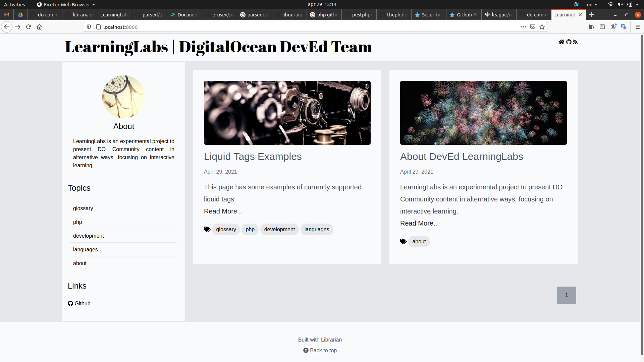
Task: Close the LearningLabs active tab
Action: click(580, 15)
